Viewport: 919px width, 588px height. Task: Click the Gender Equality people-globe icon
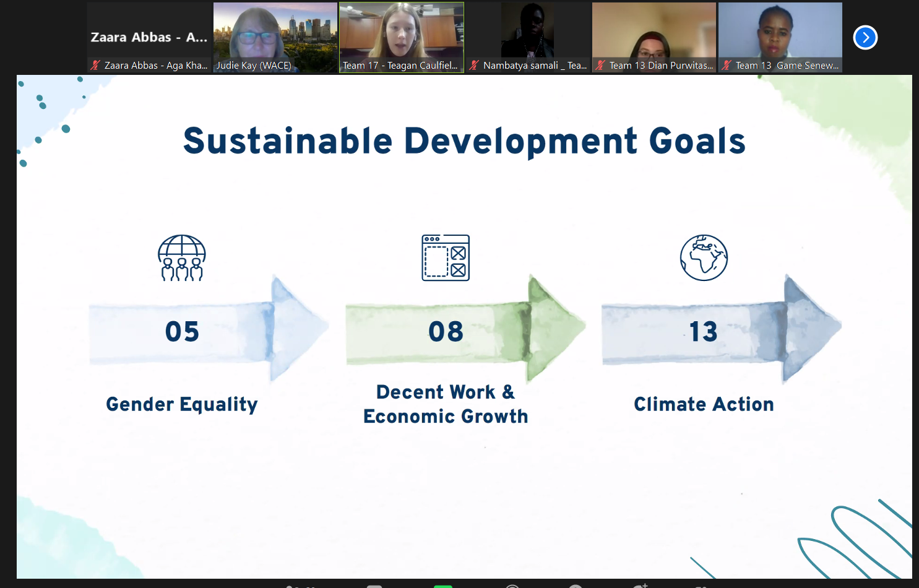point(182,257)
